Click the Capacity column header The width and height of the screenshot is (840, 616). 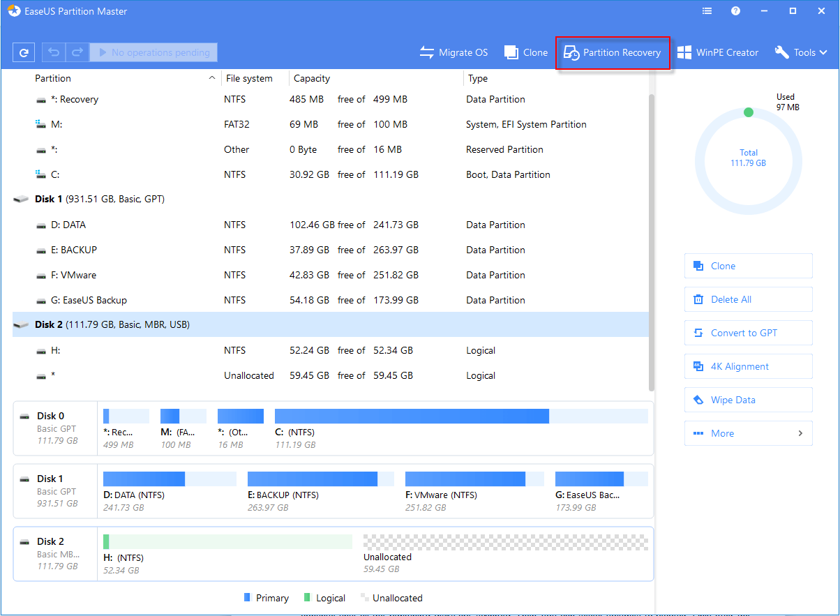tap(312, 79)
